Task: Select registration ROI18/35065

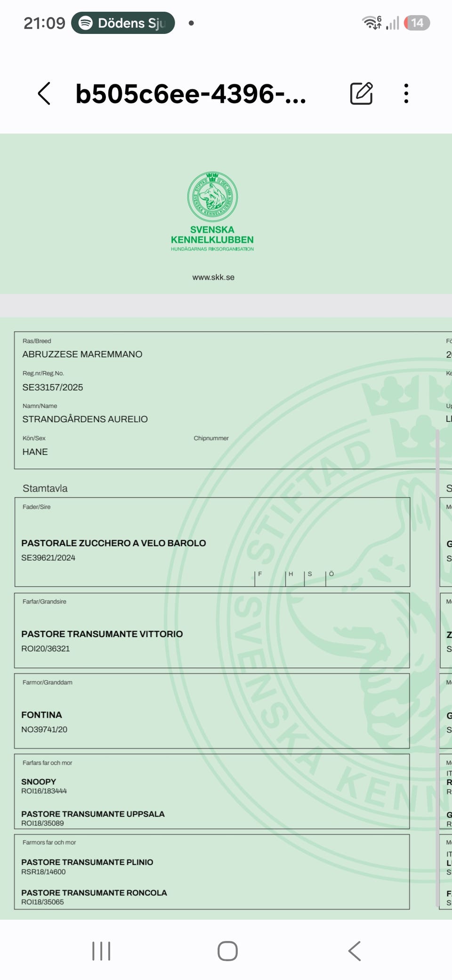Action: pos(43,902)
